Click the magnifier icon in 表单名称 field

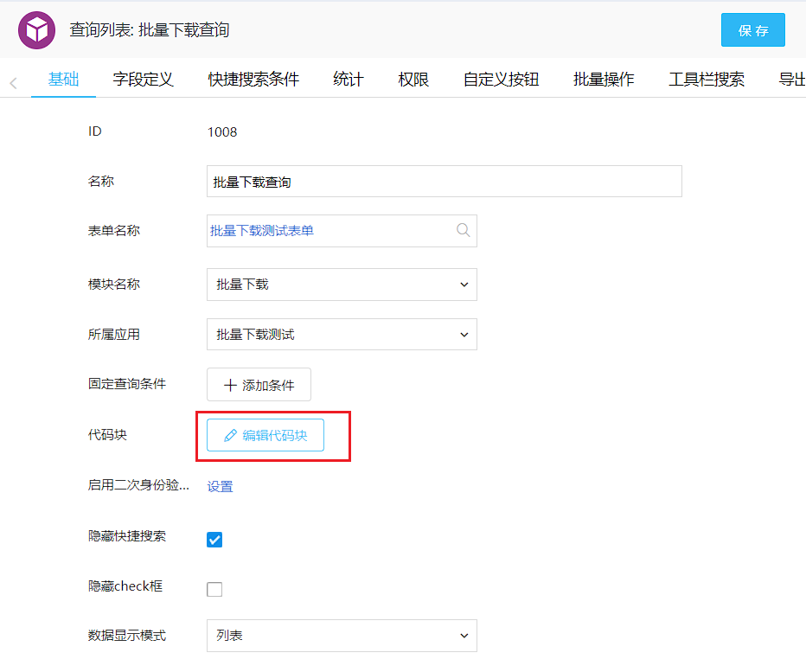pos(464,230)
